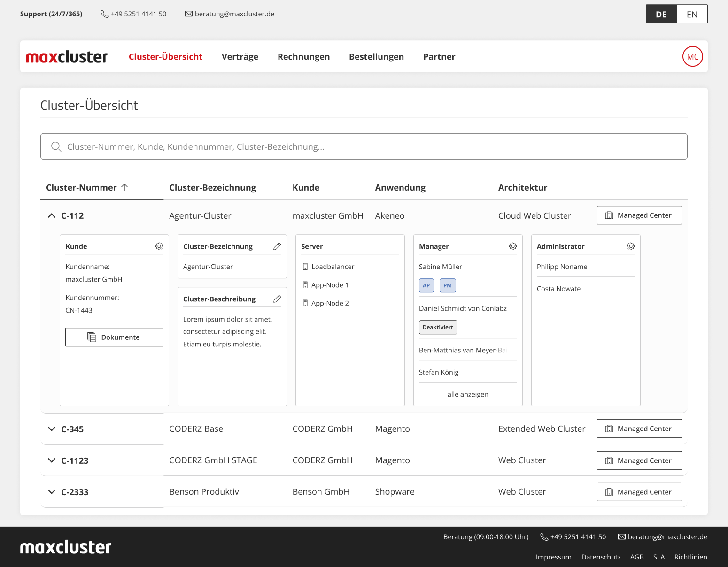Click the Loadbalancer server icon
This screenshot has width=728, height=567.
(x=305, y=267)
